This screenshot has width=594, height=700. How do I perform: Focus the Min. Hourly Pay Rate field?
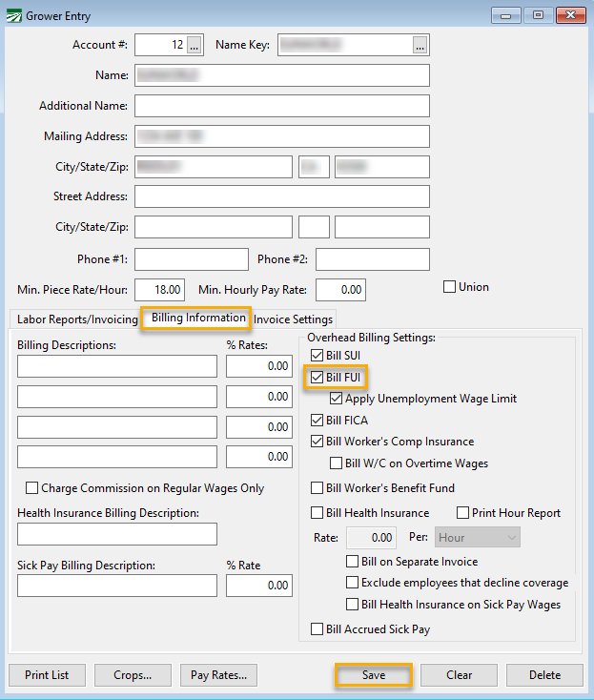tap(339, 289)
